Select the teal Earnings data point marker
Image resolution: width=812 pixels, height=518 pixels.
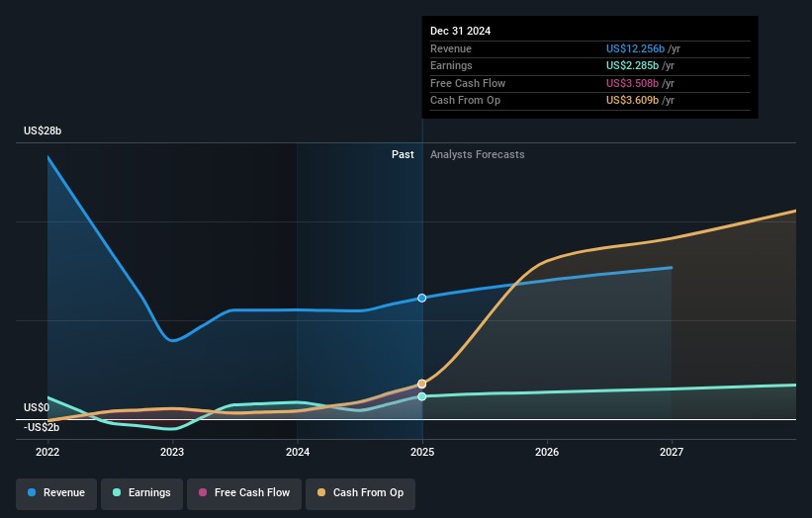click(x=422, y=396)
